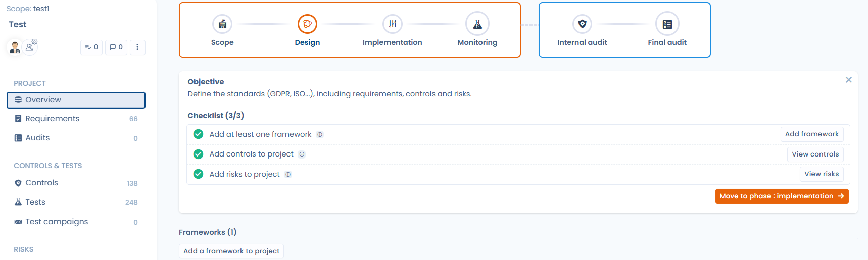Open the assign user settings icon
This screenshot has height=260, width=868.
31,46
